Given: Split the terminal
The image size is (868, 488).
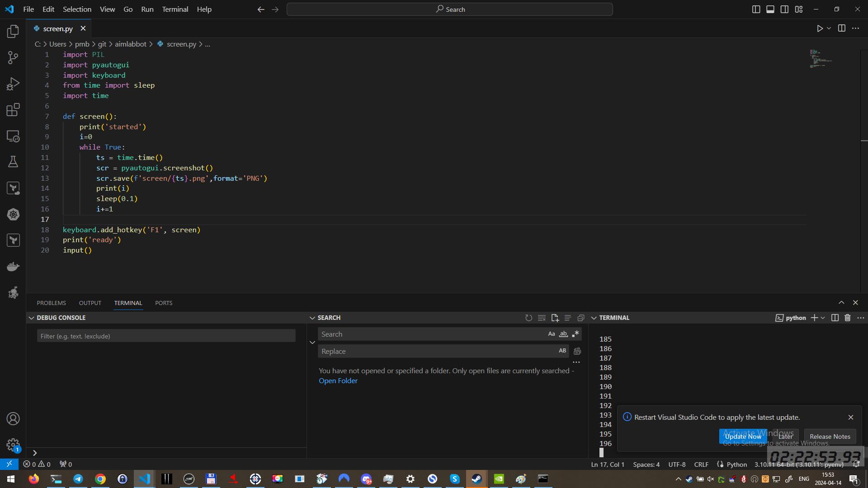Looking at the screenshot, I should pyautogui.click(x=835, y=318).
